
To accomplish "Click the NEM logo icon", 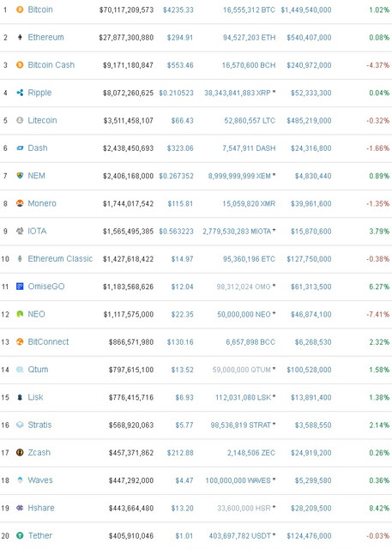I will 20,175.
